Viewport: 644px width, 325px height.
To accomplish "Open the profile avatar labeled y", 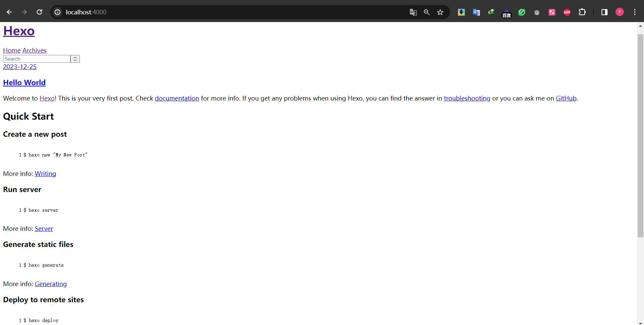I will tap(620, 12).
